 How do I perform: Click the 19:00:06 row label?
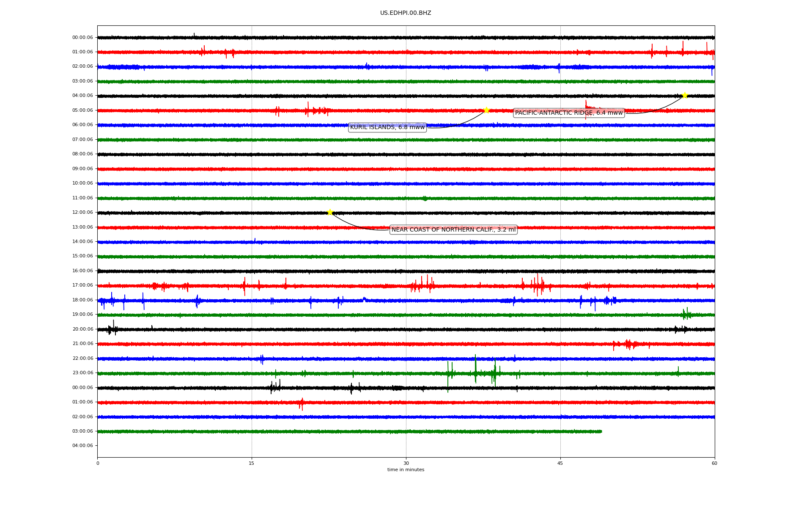pos(82,314)
